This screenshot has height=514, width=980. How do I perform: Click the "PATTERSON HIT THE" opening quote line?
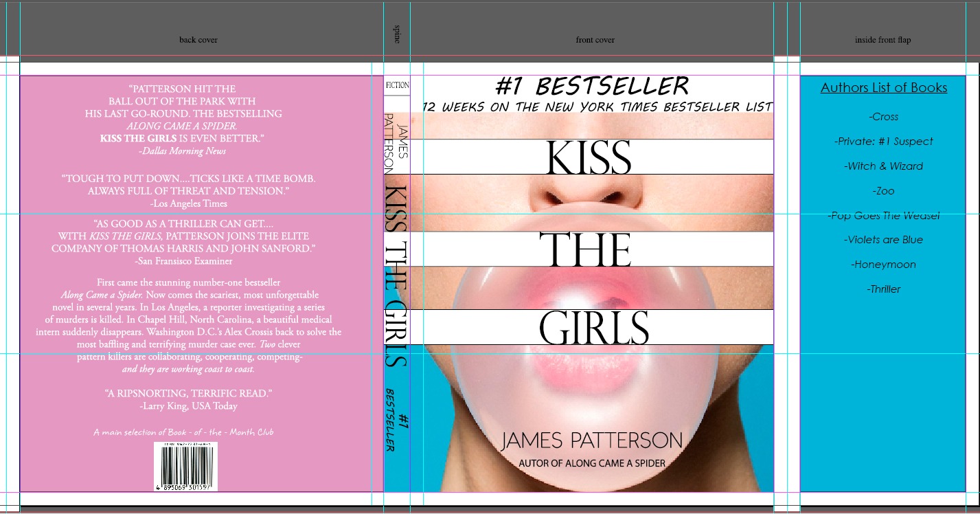182,89
